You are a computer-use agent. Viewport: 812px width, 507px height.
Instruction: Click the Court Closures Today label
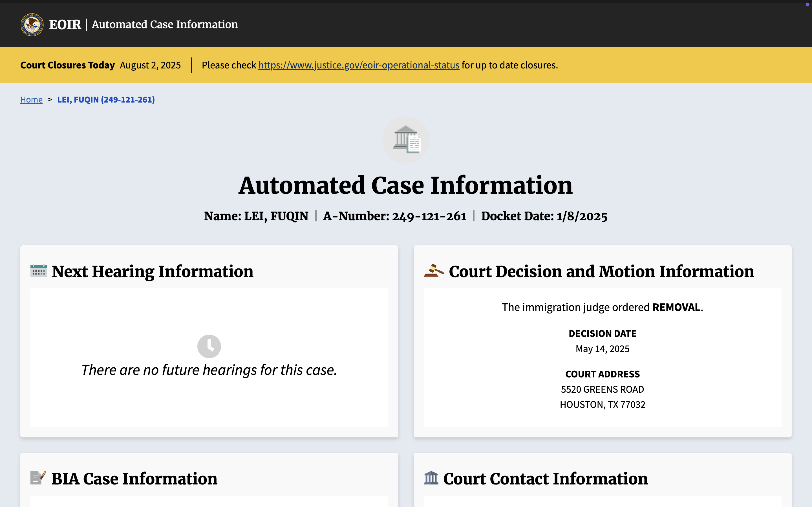click(x=67, y=65)
